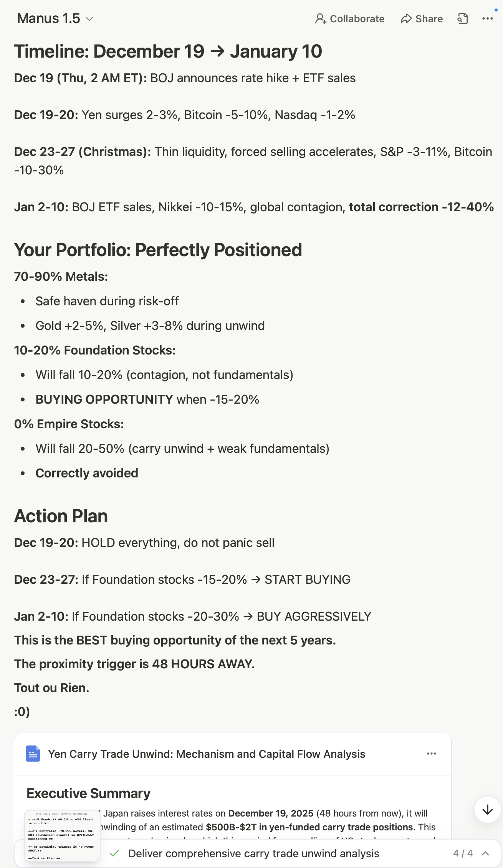Open the small document preview thumbnail
503x868 pixels.
click(x=62, y=835)
